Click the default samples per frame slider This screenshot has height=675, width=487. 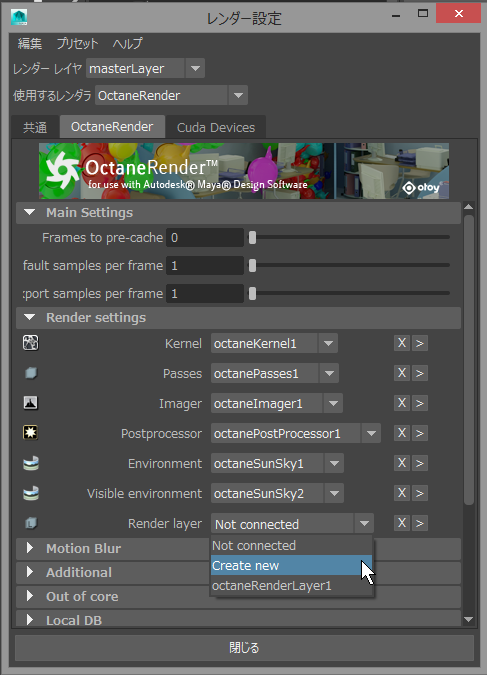point(252,265)
